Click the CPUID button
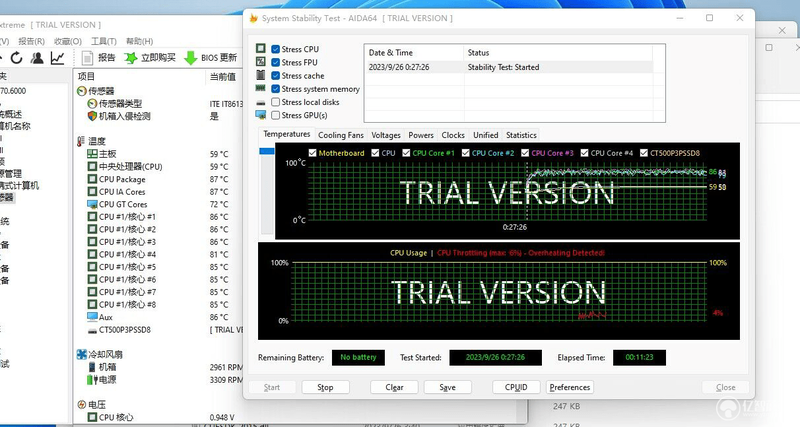The height and width of the screenshot is (427, 800). pos(516,387)
